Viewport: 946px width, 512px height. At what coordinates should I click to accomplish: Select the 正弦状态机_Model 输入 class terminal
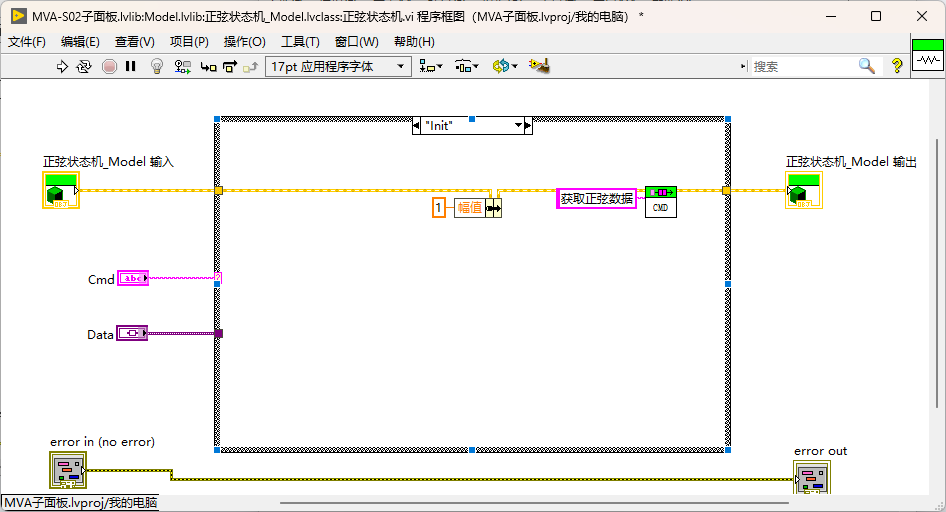click(61, 190)
